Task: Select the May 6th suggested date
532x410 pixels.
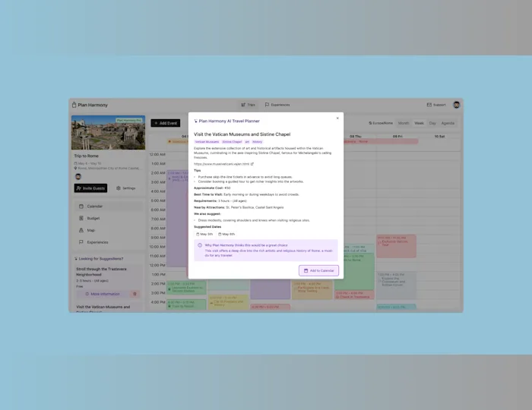Action: point(226,234)
